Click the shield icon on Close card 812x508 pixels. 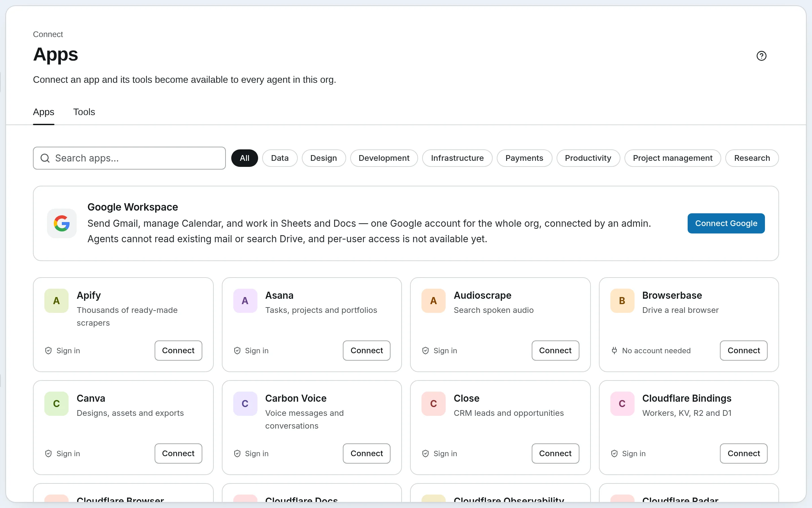(425, 453)
